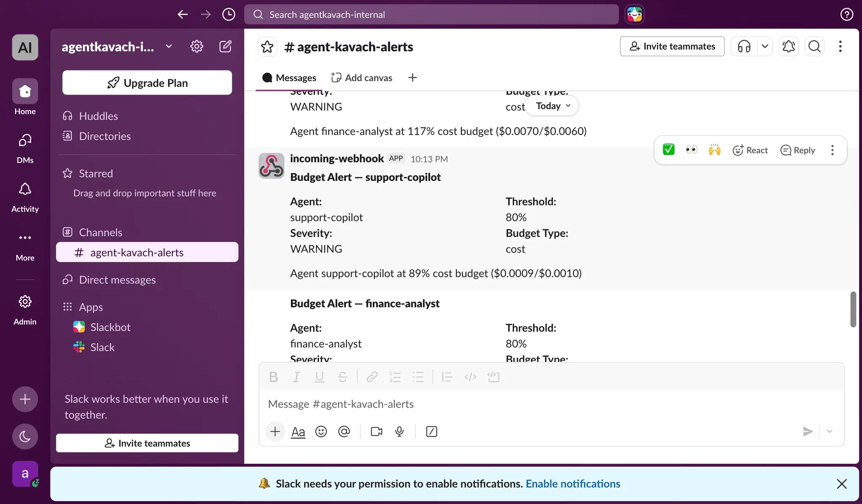
Task: Click the Upgrade Plan button
Action: (x=147, y=82)
